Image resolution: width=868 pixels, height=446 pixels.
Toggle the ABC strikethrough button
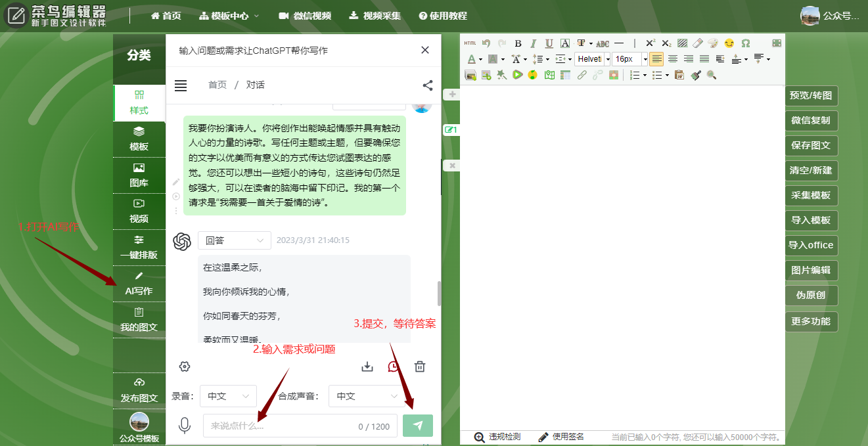(603, 43)
